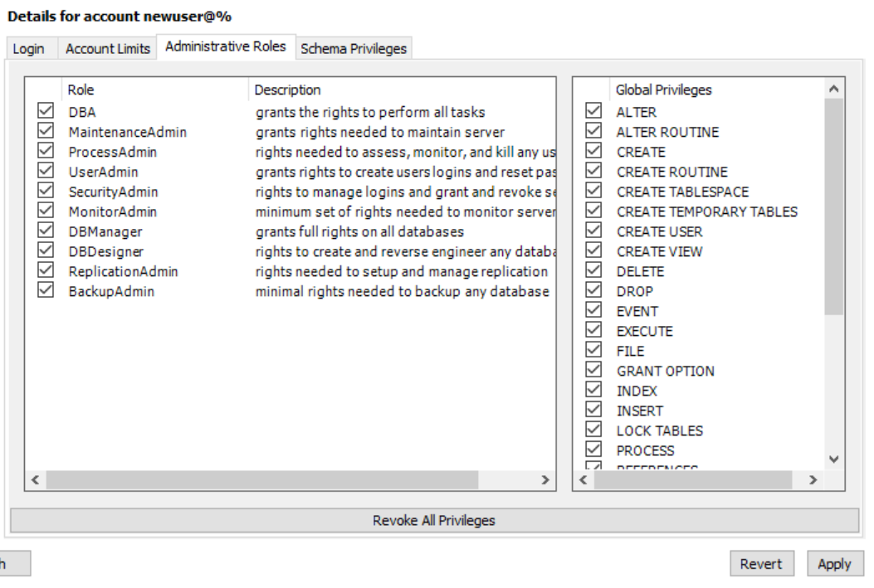The width and height of the screenshot is (874, 588).
Task: Uncheck the MonitorAdmin role checkbox
Action: (46, 211)
